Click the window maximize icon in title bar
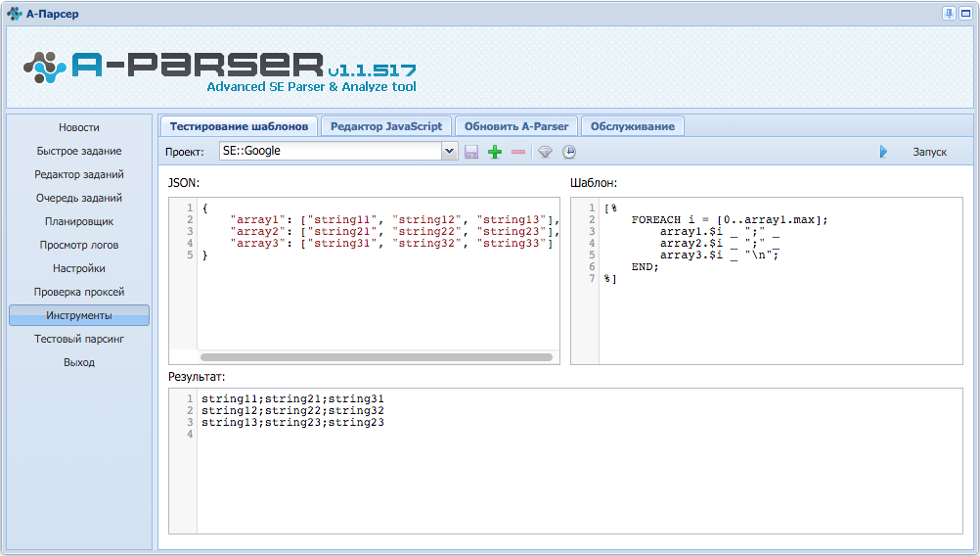Screen dimensions: 980x556 coord(965,13)
